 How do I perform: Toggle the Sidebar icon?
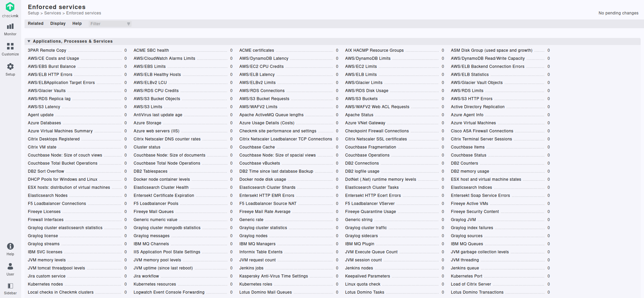tap(10, 286)
